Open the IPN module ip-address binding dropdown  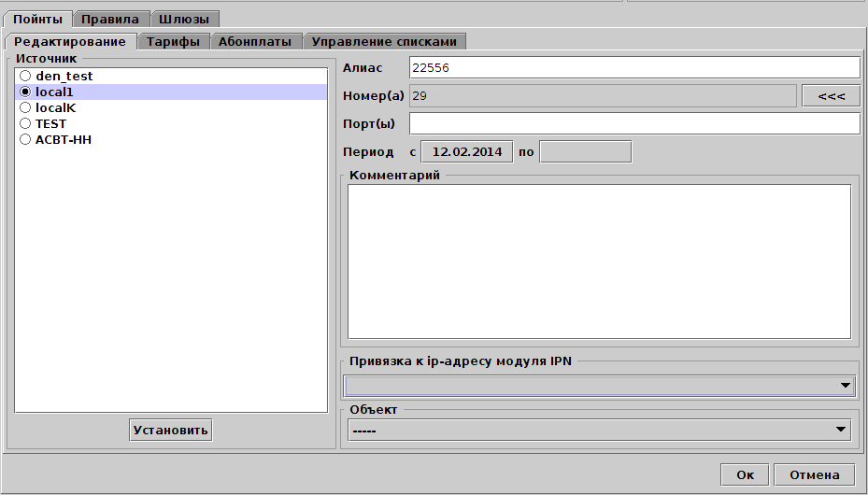[x=599, y=385]
